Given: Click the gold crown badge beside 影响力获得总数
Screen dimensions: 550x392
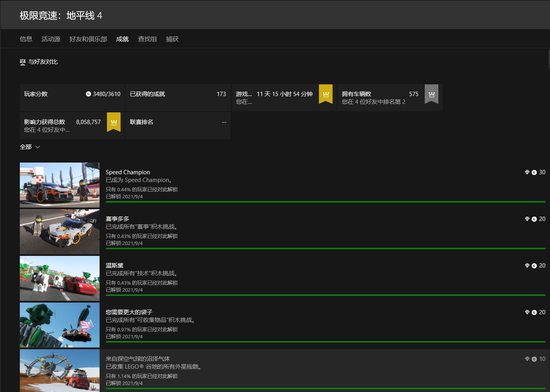Looking at the screenshot, I should click(114, 122).
